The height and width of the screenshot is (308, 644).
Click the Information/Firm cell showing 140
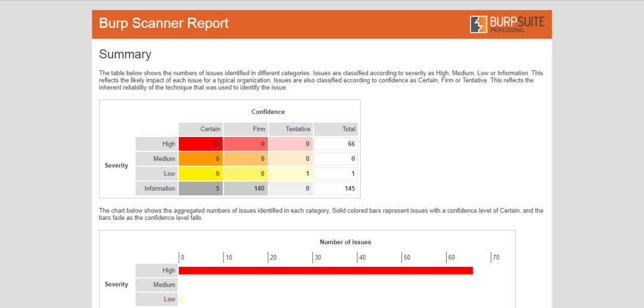pos(246,189)
